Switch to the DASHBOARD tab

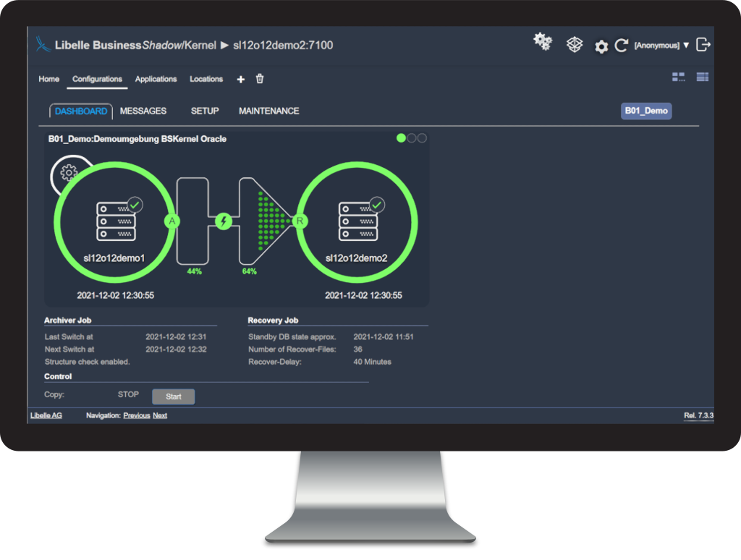click(81, 111)
